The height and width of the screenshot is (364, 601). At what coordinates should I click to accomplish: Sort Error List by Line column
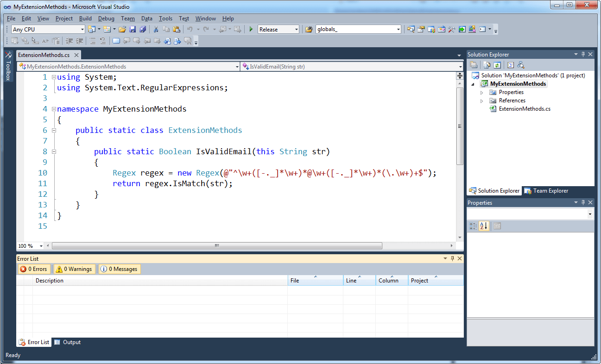[x=359, y=281]
